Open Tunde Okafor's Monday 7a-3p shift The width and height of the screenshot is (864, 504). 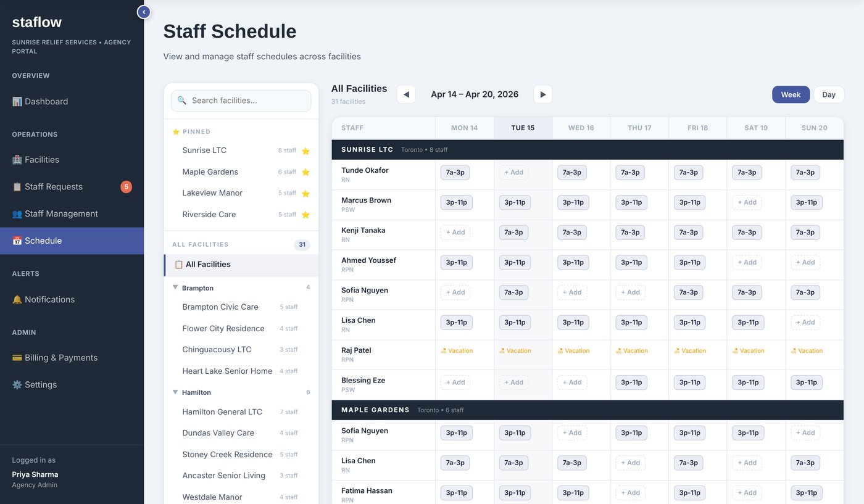455,173
